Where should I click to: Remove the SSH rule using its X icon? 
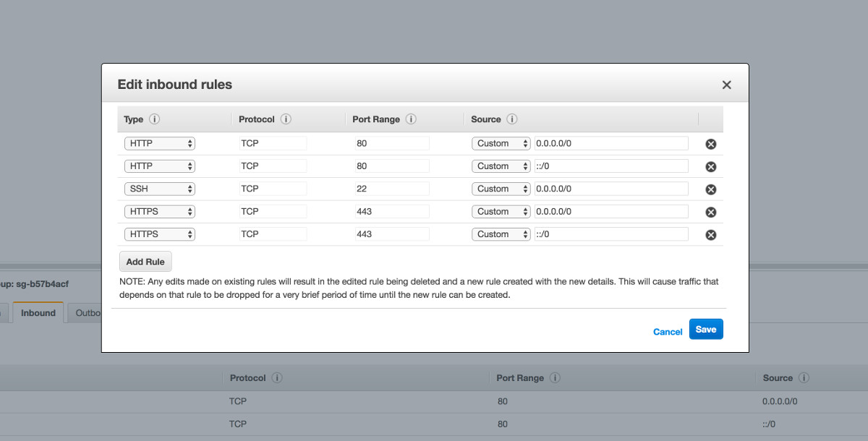tap(710, 189)
